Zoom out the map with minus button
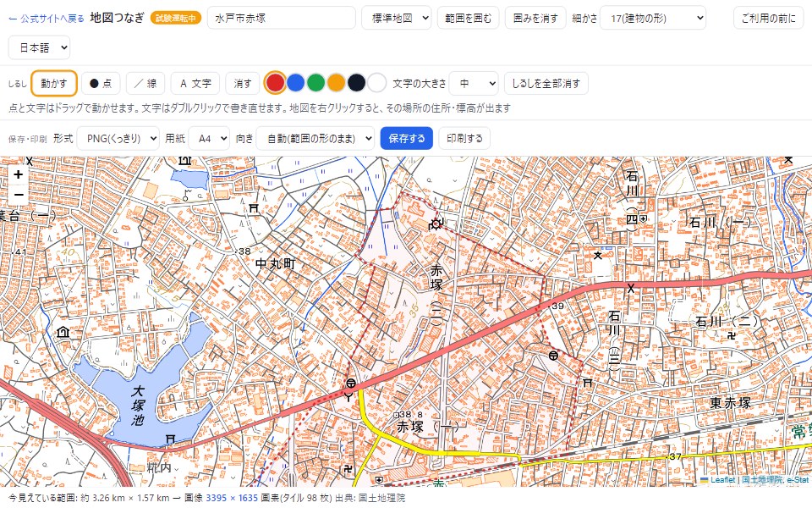The image size is (812, 508). tap(19, 195)
